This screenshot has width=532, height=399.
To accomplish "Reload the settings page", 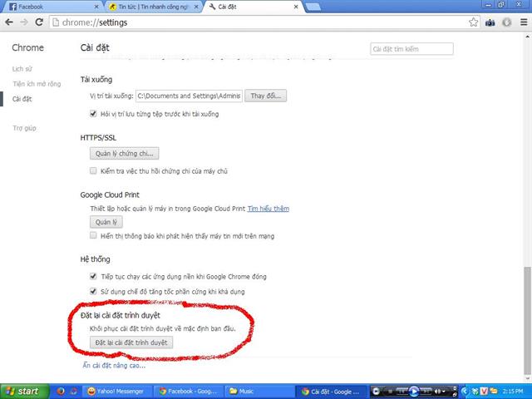I will point(39,22).
